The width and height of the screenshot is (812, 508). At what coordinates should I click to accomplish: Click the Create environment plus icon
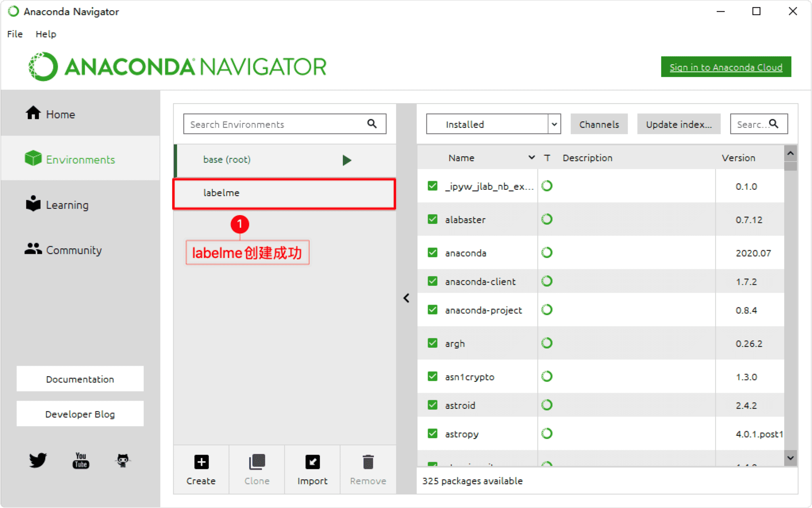point(201,462)
